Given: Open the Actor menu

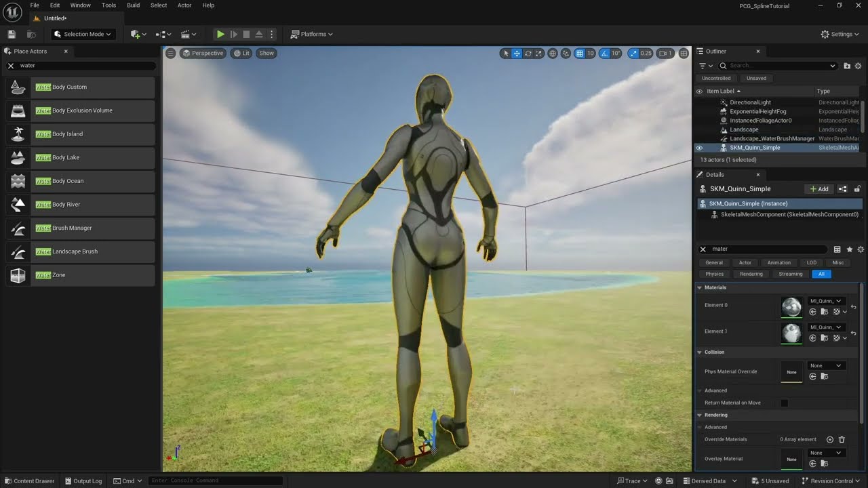Looking at the screenshot, I should [x=184, y=5].
